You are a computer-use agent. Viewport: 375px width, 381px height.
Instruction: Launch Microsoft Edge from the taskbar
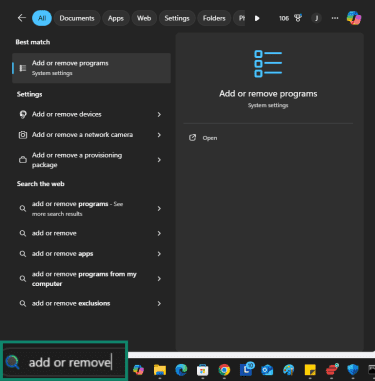(x=181, y=370)
